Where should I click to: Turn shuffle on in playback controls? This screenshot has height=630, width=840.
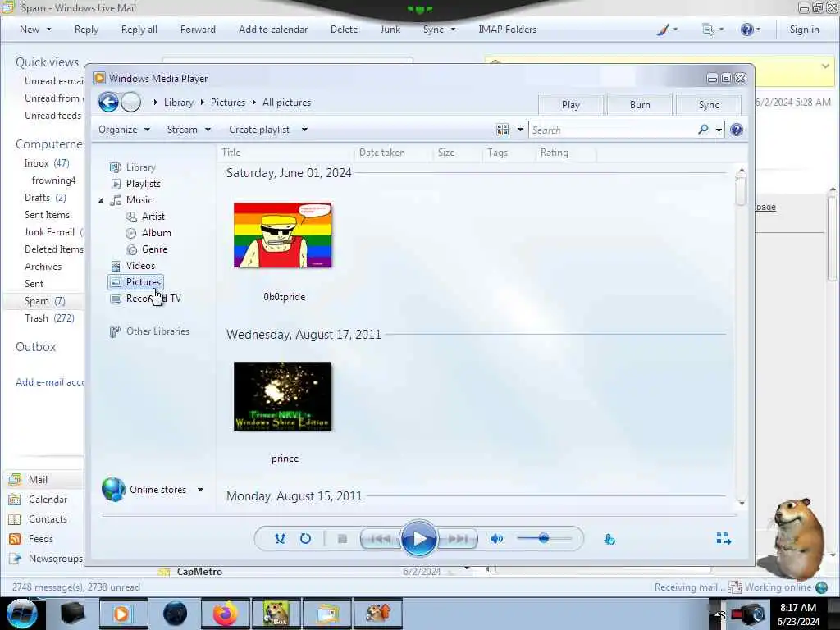coord(280,538)
